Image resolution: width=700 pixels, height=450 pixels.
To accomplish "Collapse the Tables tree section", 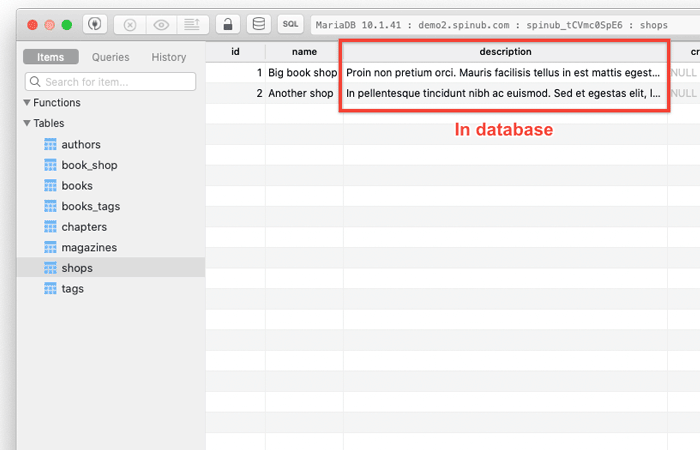I will [27, 124].
